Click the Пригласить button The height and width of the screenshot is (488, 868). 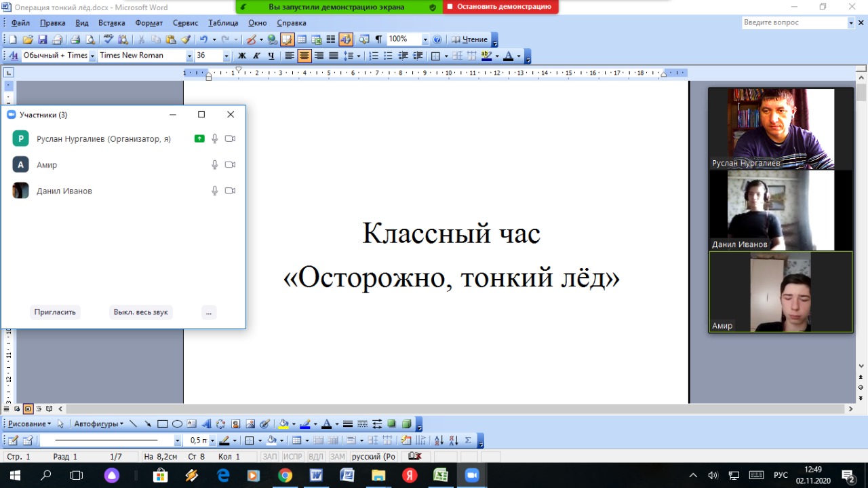pyautogui.click(x=56, y=312)
